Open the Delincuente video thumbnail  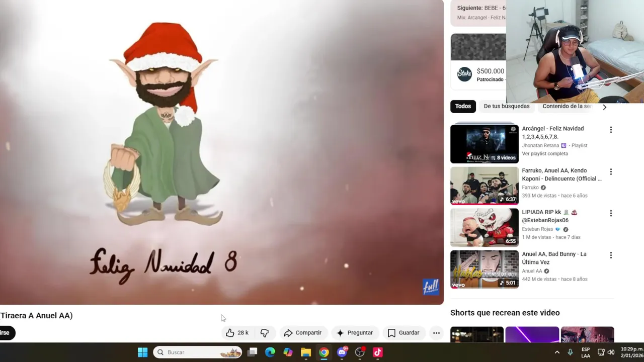click(484, 186)
